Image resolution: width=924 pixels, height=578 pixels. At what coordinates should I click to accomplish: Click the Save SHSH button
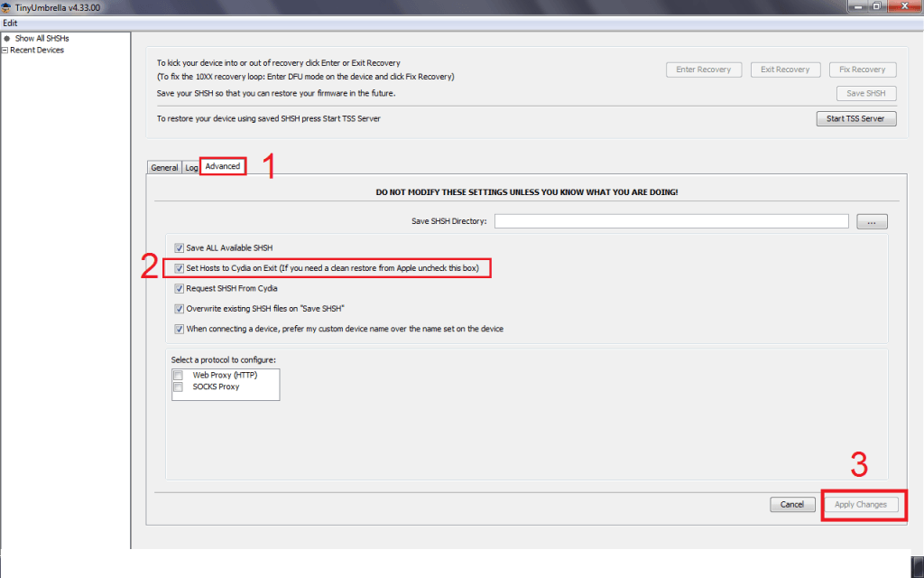866,93
